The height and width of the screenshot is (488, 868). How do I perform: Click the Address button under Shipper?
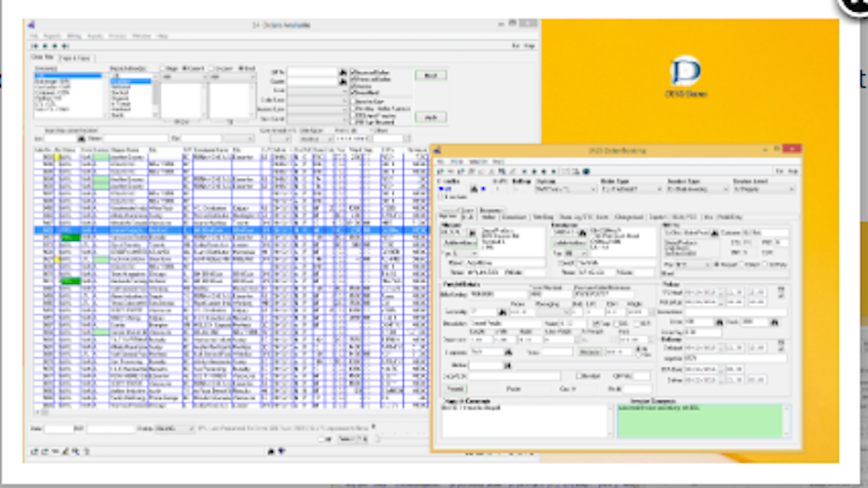click(x=459, y=243)
